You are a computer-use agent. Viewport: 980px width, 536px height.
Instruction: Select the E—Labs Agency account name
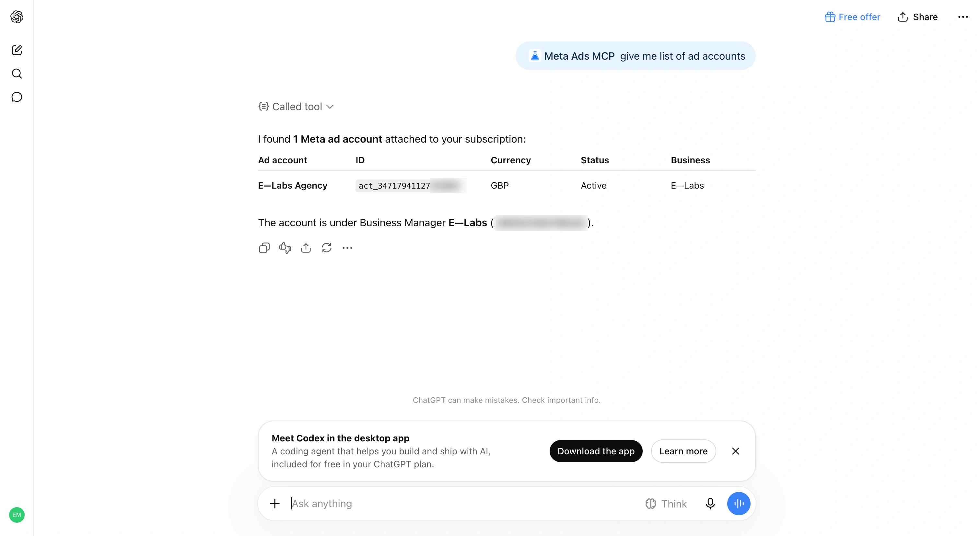pos(293,186)
